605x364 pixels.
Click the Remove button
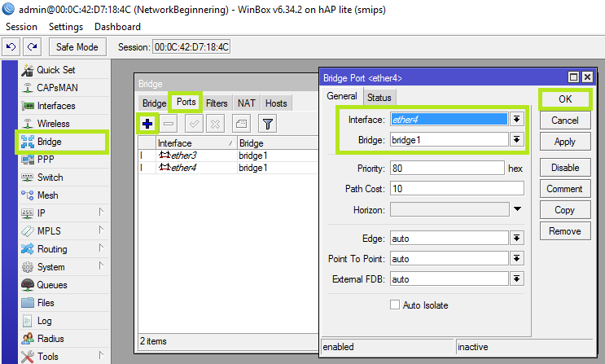(565, 231)
